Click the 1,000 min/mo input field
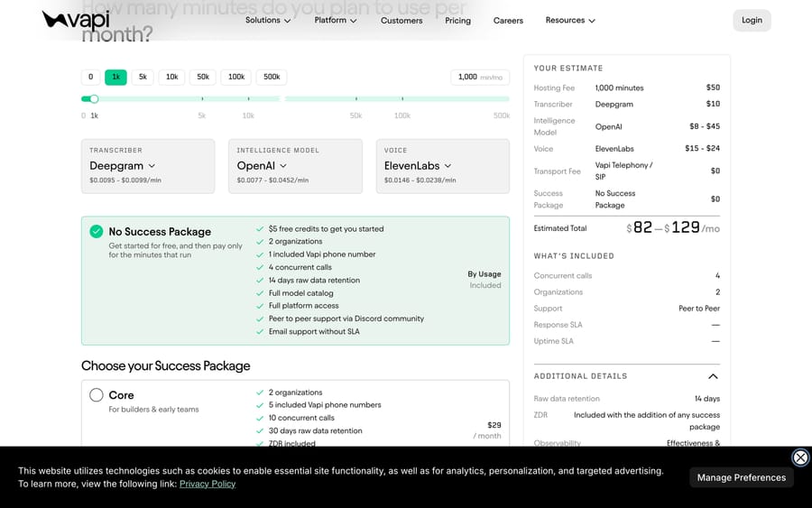 click(x=480, y=78)
